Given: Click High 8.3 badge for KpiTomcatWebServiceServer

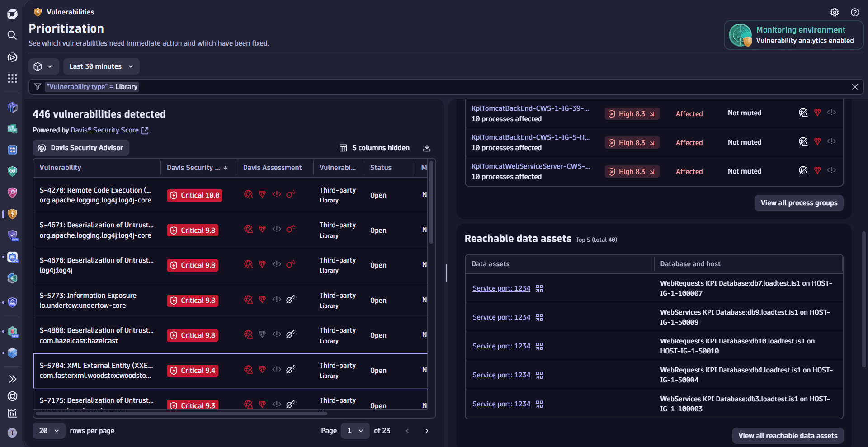Looking at the screenshot, I should click(632, 172).
